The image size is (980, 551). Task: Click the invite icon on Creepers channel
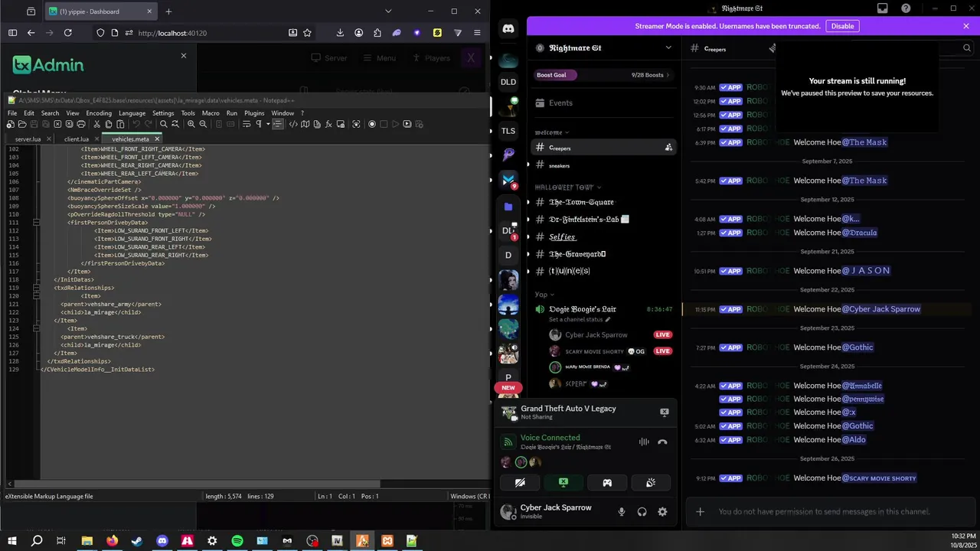click(x=668, y=148)
